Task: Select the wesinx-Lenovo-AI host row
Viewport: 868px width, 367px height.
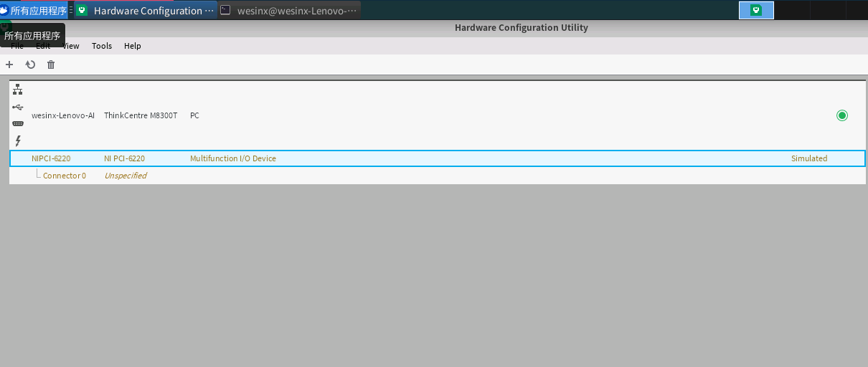Action: pos(63,115)
